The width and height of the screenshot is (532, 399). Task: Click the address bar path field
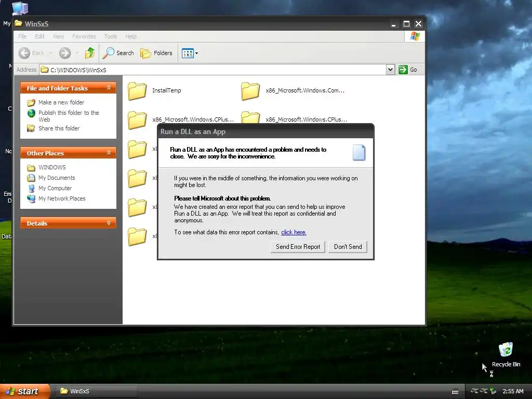point(213,70)
